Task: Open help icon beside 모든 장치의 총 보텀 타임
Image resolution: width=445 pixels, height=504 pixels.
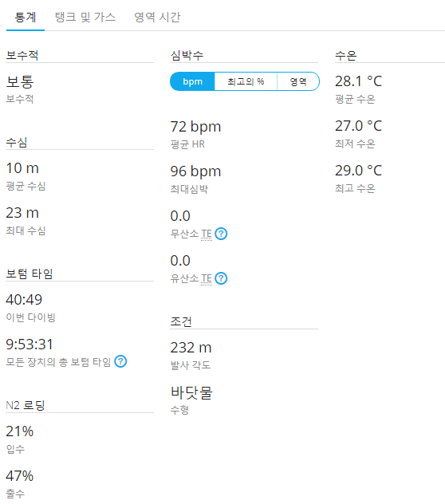Action: point(120,361)
